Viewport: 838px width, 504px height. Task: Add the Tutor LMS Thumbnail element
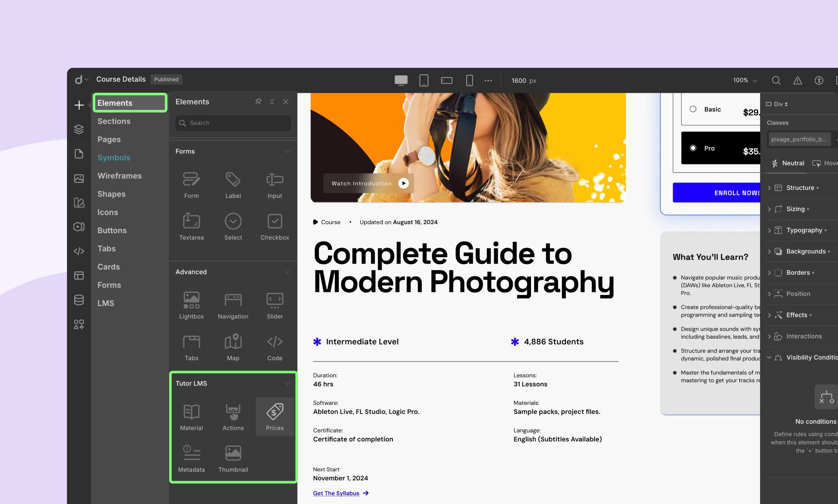pyautogui.click(x=233, y=458)
